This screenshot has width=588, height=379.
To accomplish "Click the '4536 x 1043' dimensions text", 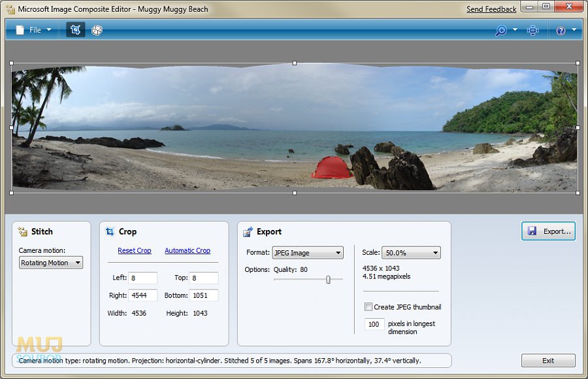I will point(381,269).
